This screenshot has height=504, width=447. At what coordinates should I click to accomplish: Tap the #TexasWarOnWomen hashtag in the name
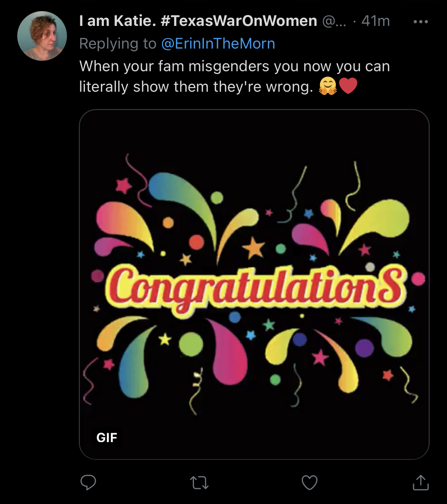click(239, 21)
